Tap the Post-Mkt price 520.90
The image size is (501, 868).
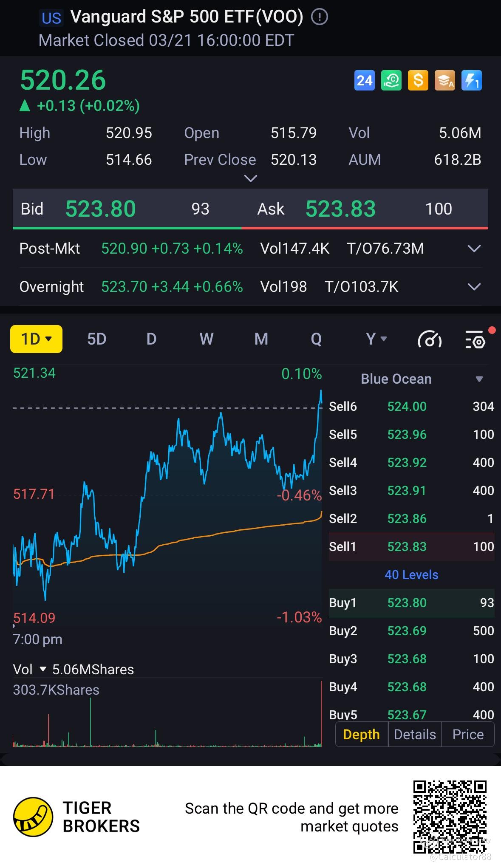click(x=124, y=249)
